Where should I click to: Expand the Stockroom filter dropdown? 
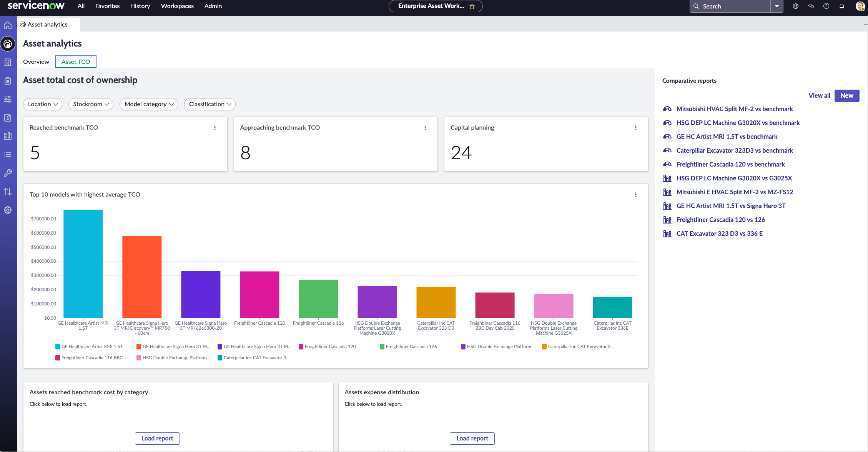click(x=91, y=104)
